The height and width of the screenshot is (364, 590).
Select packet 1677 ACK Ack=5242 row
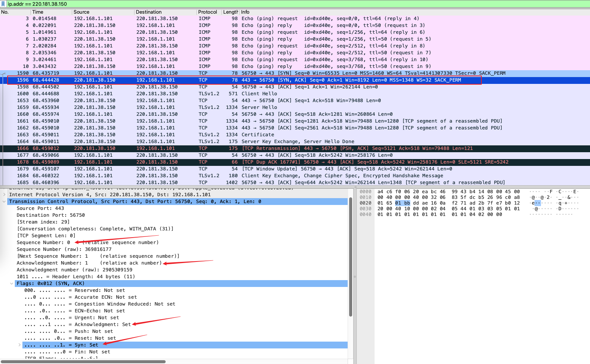pyautogui.click(x=295, y=155)
